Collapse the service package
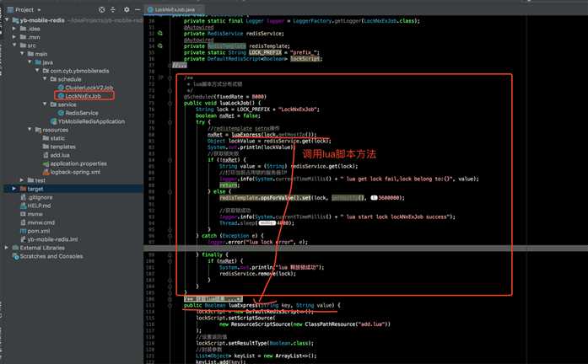Screen dimensions: 588x364 45,104
